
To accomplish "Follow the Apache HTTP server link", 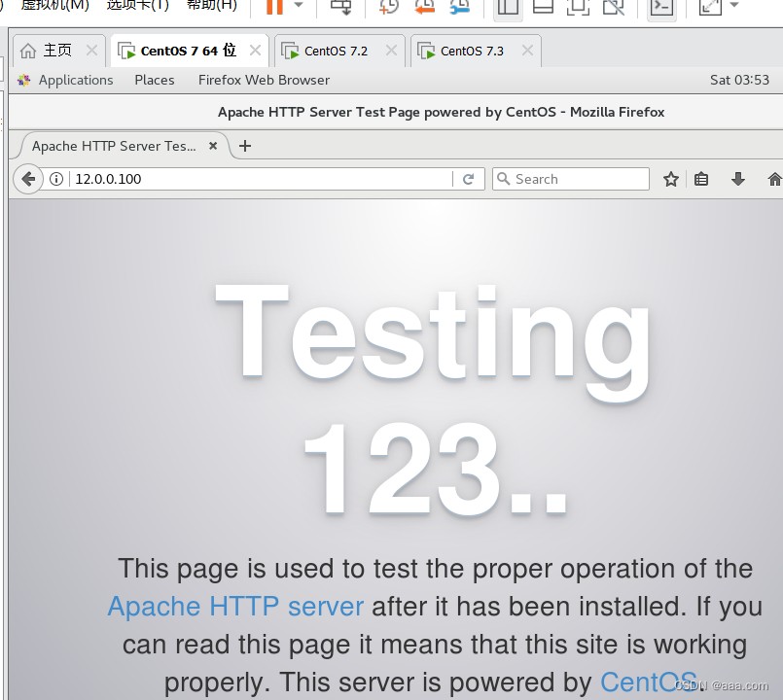I will (235, 606).
